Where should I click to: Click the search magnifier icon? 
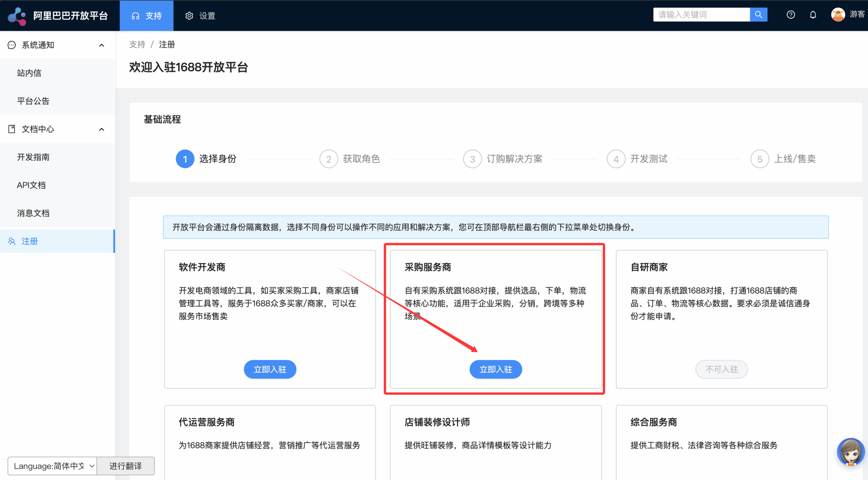point(758,15)
